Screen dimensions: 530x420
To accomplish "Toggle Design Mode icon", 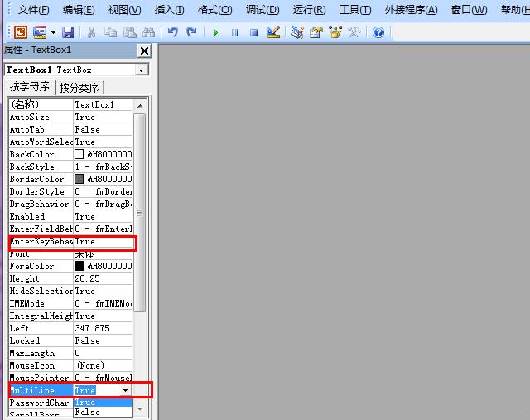I will tap(274, 32).
